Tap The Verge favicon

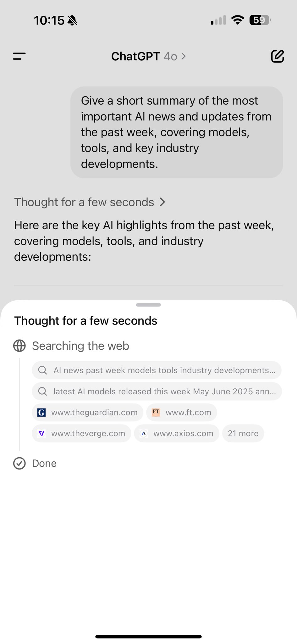point(41,433)
